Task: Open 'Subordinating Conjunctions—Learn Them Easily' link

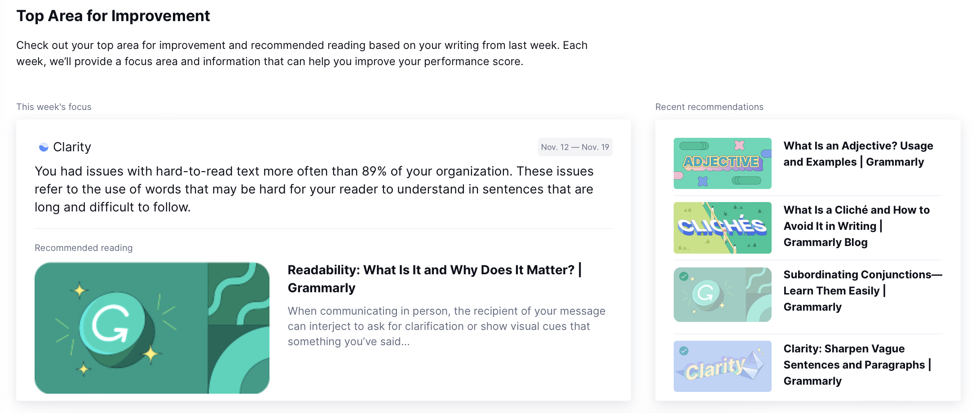Action: pos(862,290)
